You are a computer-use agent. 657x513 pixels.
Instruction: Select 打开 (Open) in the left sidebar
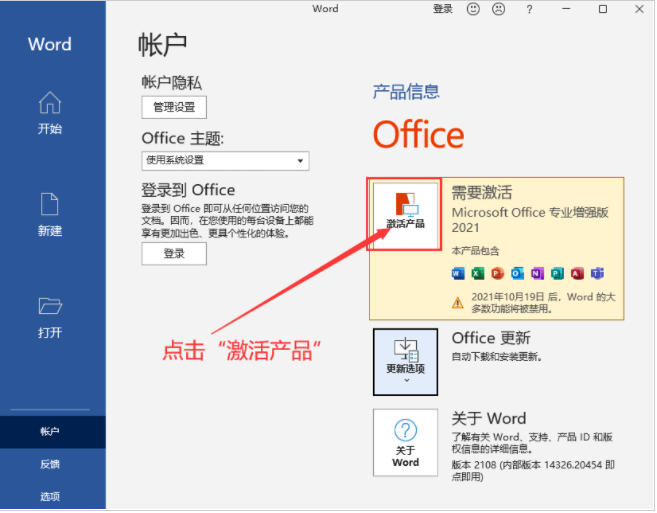coord(50,317)
